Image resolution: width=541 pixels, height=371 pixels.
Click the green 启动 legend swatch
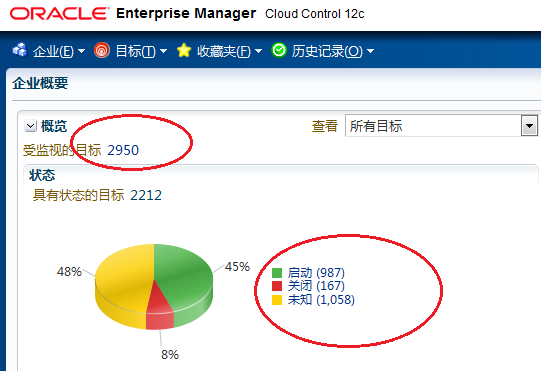click(277, 273)
